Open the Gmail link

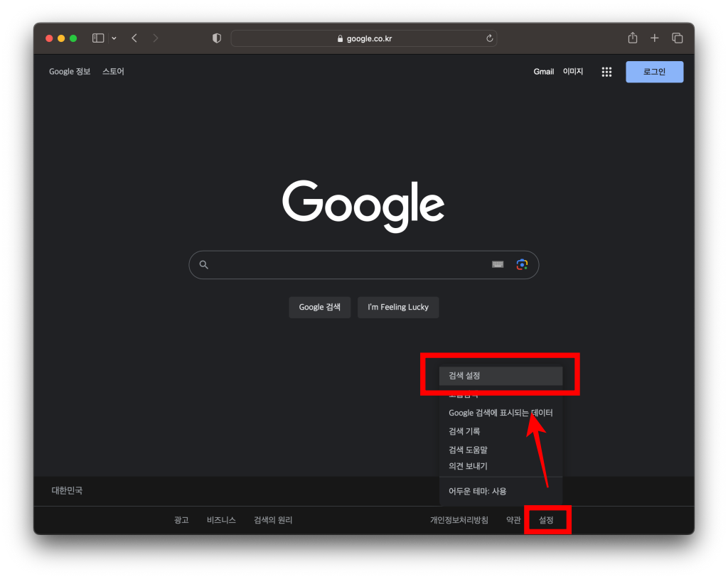click(x=544, y=72)
